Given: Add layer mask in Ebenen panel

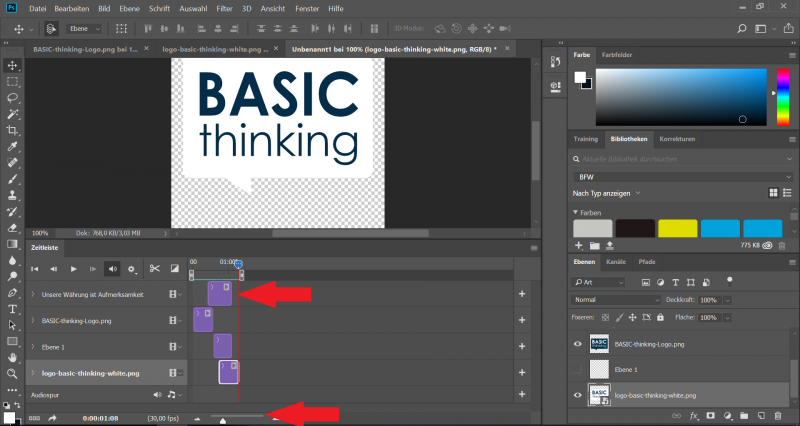Looking at the screenshot, I should (x=710, y=416).
